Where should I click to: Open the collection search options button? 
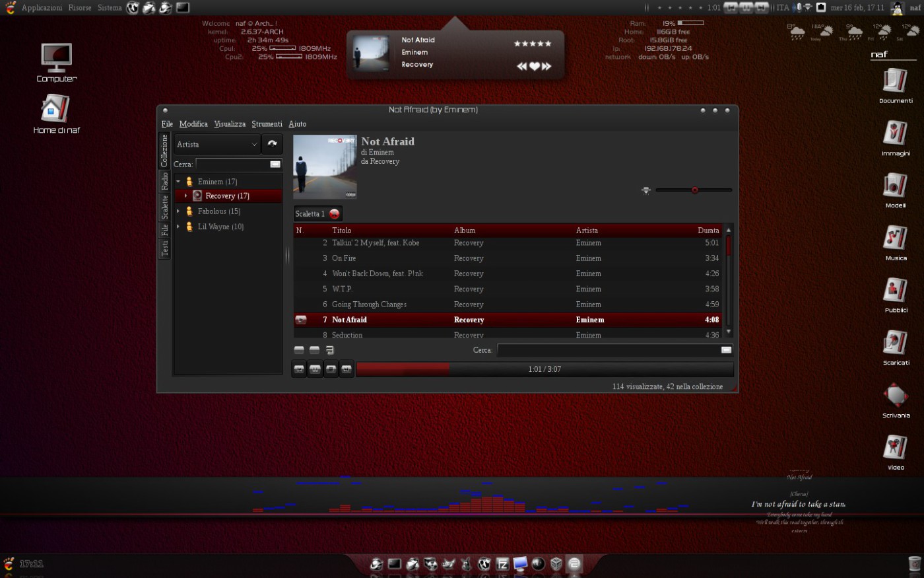pyautogui.click(x=275, y=164)
